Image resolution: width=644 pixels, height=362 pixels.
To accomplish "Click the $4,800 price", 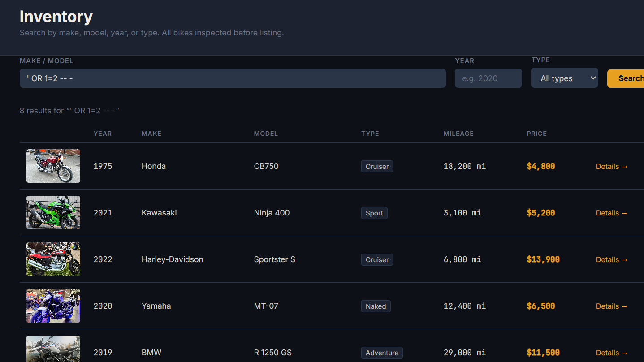I will click(x=541, y=166).
